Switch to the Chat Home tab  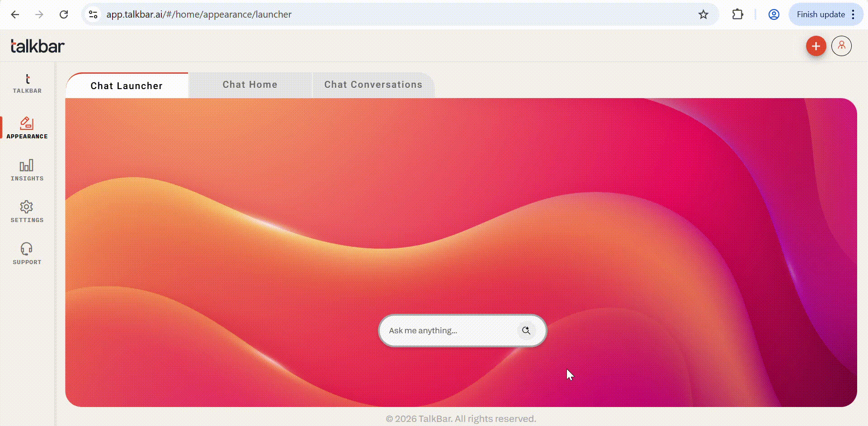click(x=250, y=85)
